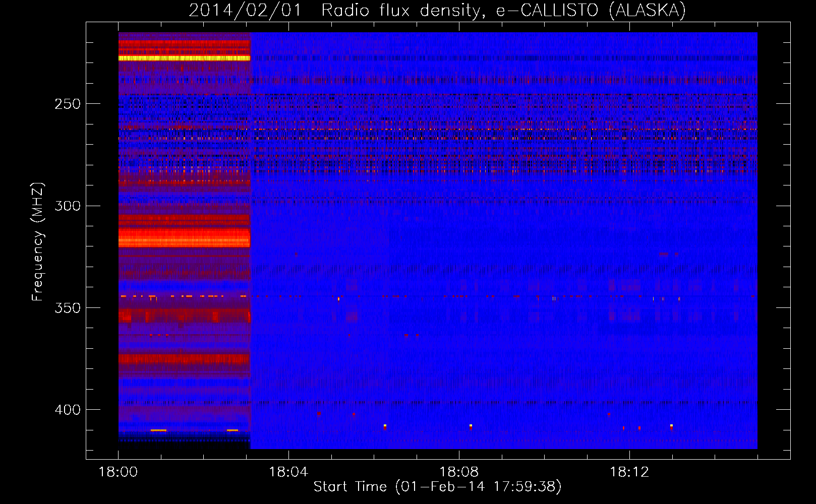Click the 18:08 time tick label

459,472
